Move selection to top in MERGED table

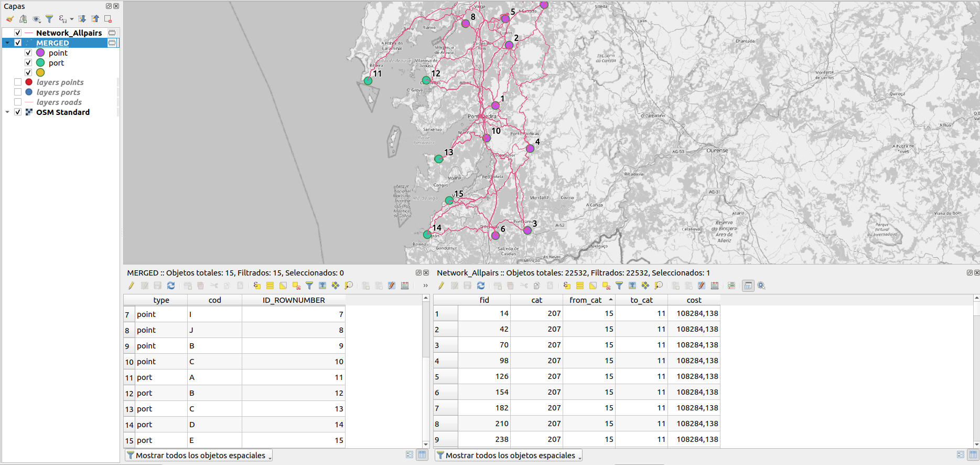click(322, 286)
